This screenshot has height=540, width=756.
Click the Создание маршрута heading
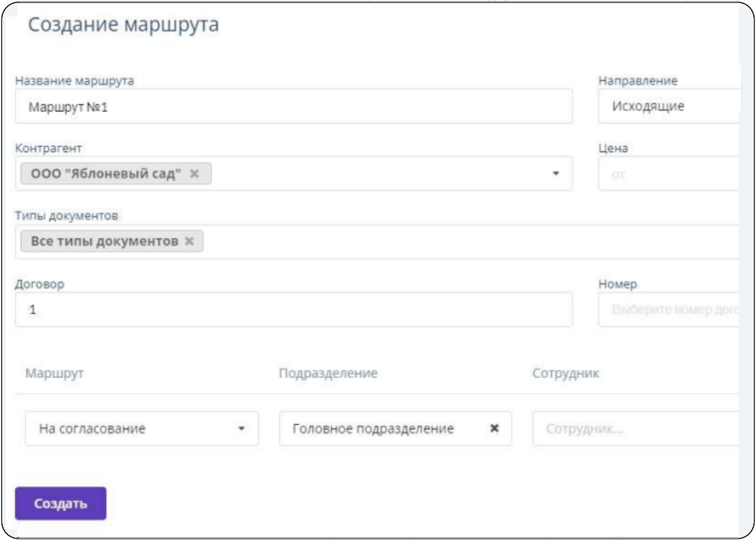click(124, 24)
